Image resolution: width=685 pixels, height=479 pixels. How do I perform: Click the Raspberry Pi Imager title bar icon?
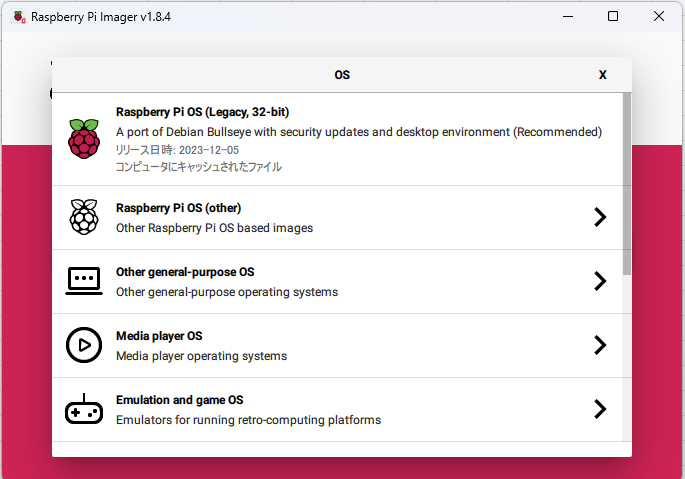click(18, 17)
